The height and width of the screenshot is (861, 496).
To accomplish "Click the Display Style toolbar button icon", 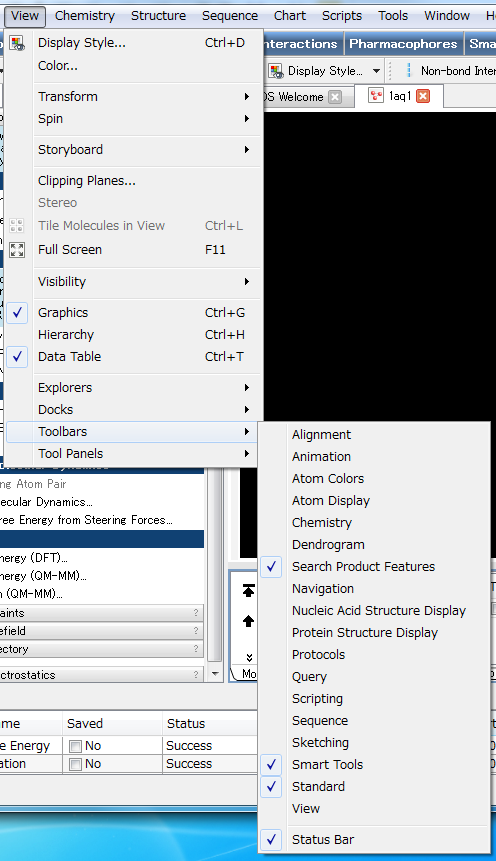I will 276,71.
